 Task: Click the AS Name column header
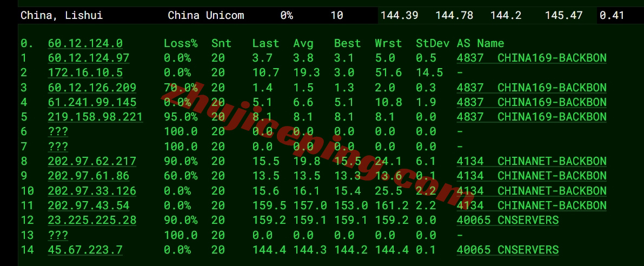[481, 43]
